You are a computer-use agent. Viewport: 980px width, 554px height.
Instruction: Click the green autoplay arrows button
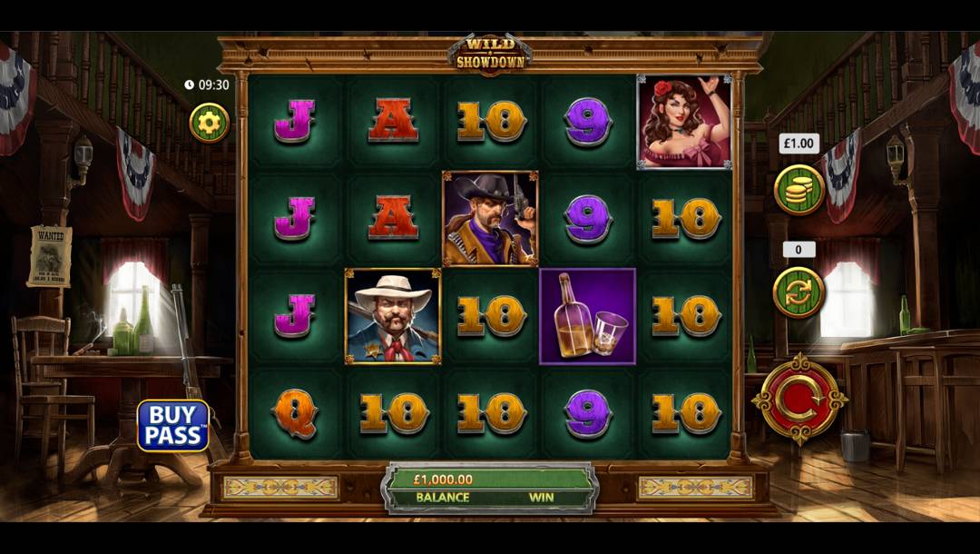(799, 292)
